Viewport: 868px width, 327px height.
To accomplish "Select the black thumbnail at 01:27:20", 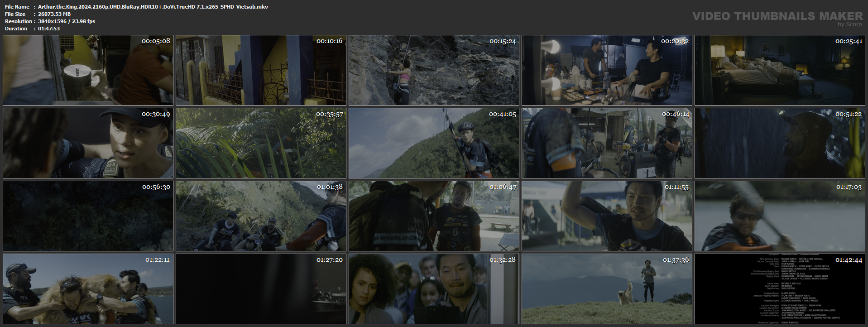I will [x=261, y=289].
